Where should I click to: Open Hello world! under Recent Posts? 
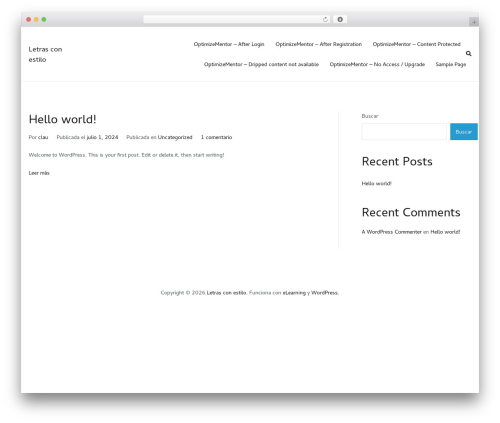pos(377,183)
